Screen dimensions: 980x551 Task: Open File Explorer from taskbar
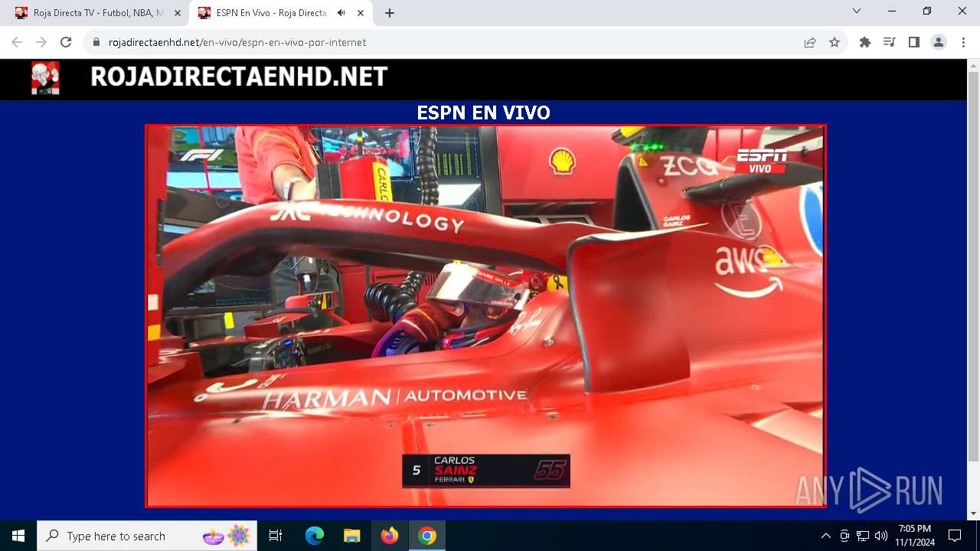pyautogui.click(x=352, y=536)
